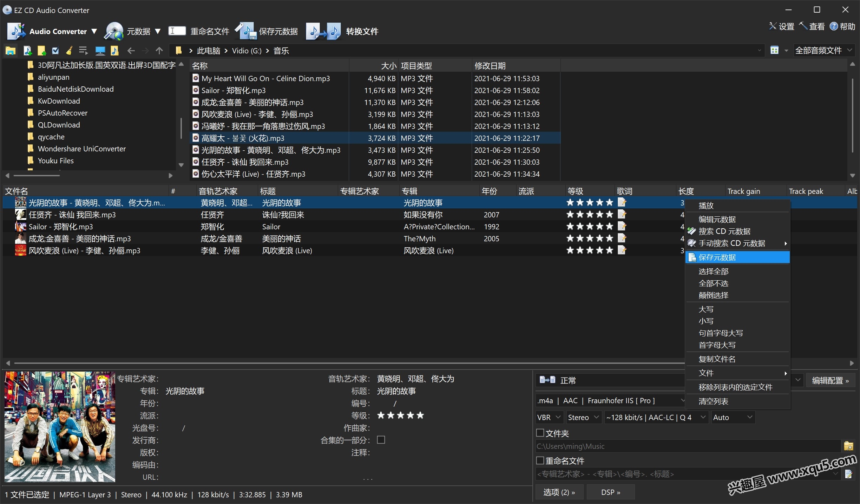Viewport: 860px width, 504px height.
Task: Choose 编辑元数据 from the context menu
Action: click(737, 219)
